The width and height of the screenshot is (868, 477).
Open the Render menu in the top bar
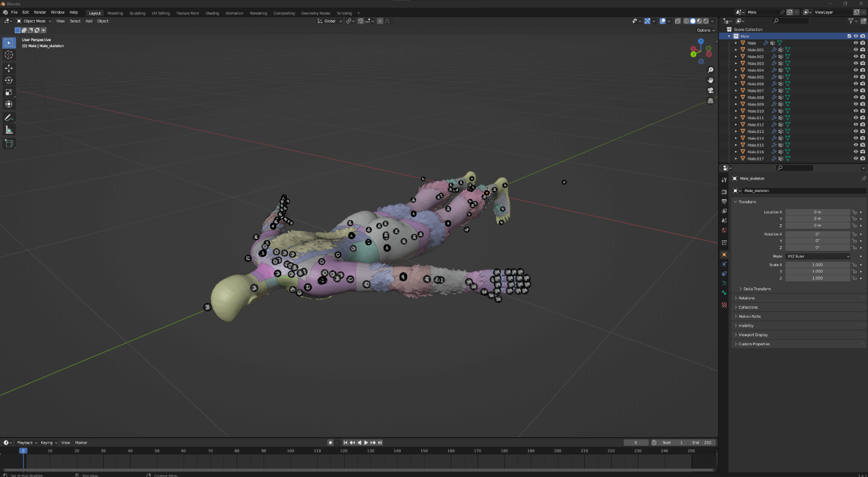coord(39,12)
